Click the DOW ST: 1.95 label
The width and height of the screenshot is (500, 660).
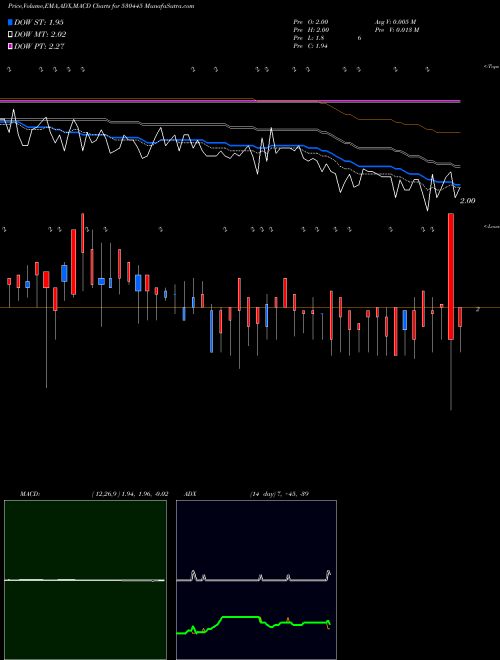pos(39,22)
